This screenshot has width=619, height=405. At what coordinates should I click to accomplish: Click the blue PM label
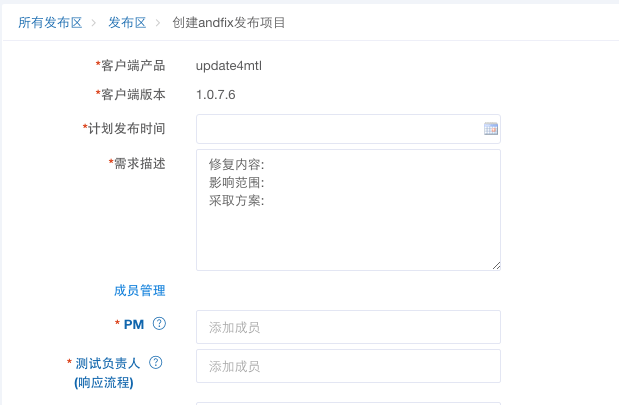coord(134,325)
